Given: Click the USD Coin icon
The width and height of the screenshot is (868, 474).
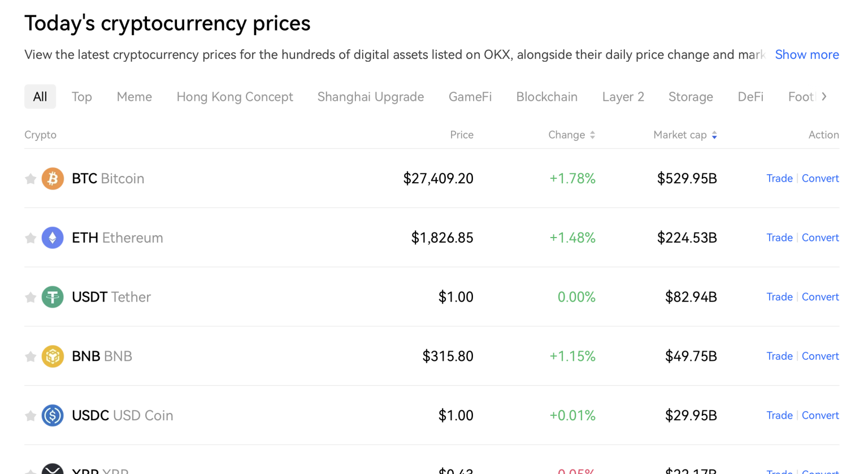Looking at the screenshot, I should (x=52, y=415).
